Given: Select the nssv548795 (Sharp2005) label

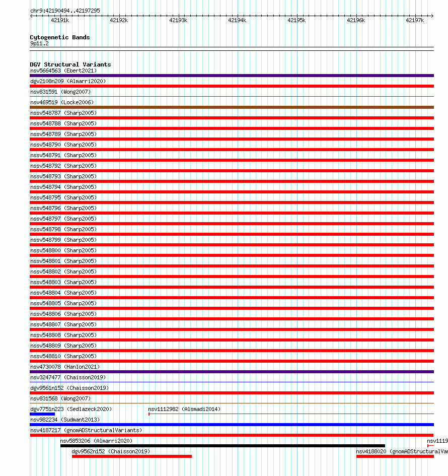Looking at the screenshot, I should point(63,197).
